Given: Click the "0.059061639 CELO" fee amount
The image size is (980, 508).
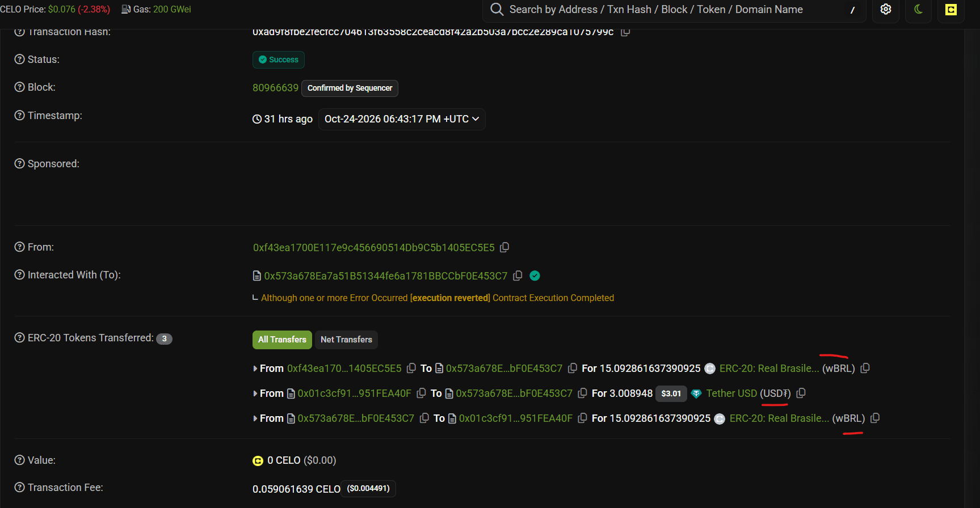Looking at the screenshot, I should (296, 489).
